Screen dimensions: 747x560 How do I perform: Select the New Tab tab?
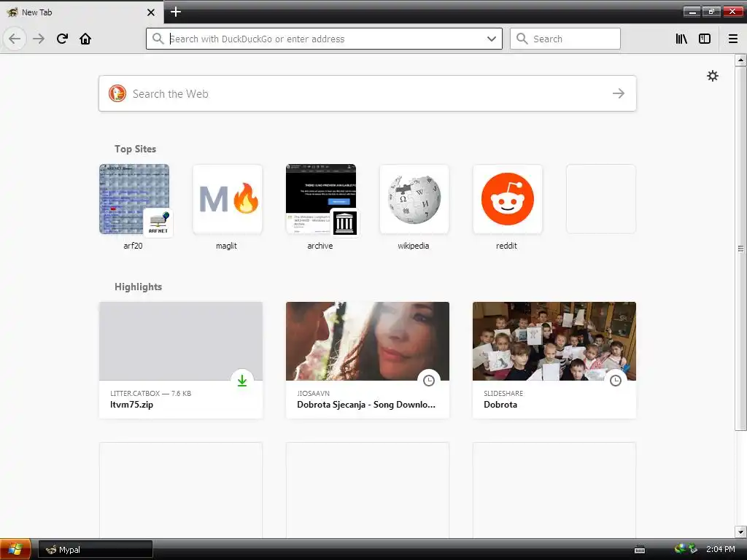point(81,12)
